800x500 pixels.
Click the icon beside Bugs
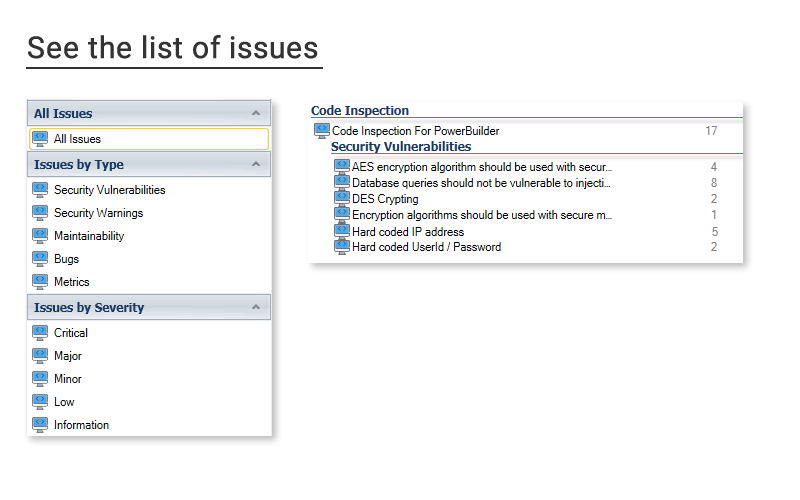coord(40,258)
